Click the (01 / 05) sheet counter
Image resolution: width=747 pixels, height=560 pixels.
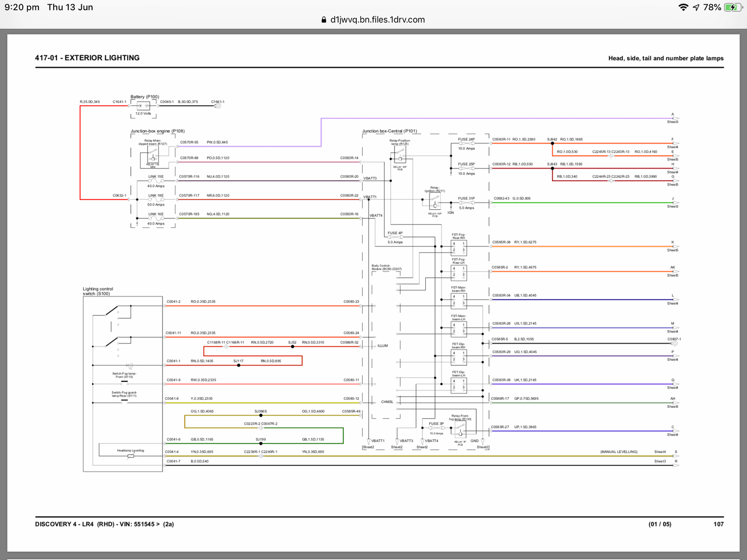(x=660, y=524)
